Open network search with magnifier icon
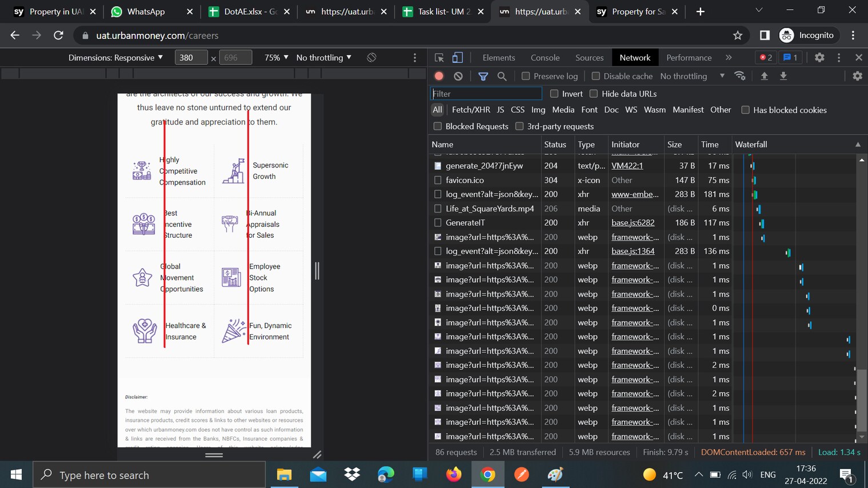The image size is (868, 488). point(502,76)
